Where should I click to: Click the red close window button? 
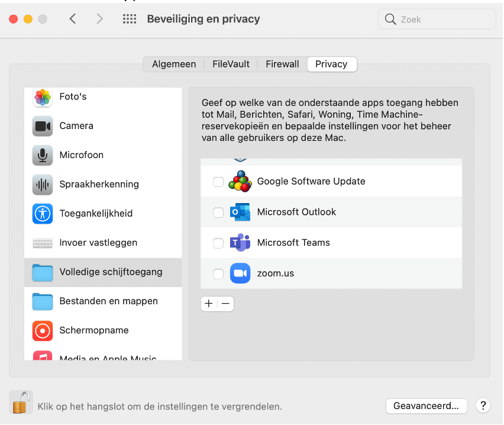pyautogui.click(x=14, y=20)
